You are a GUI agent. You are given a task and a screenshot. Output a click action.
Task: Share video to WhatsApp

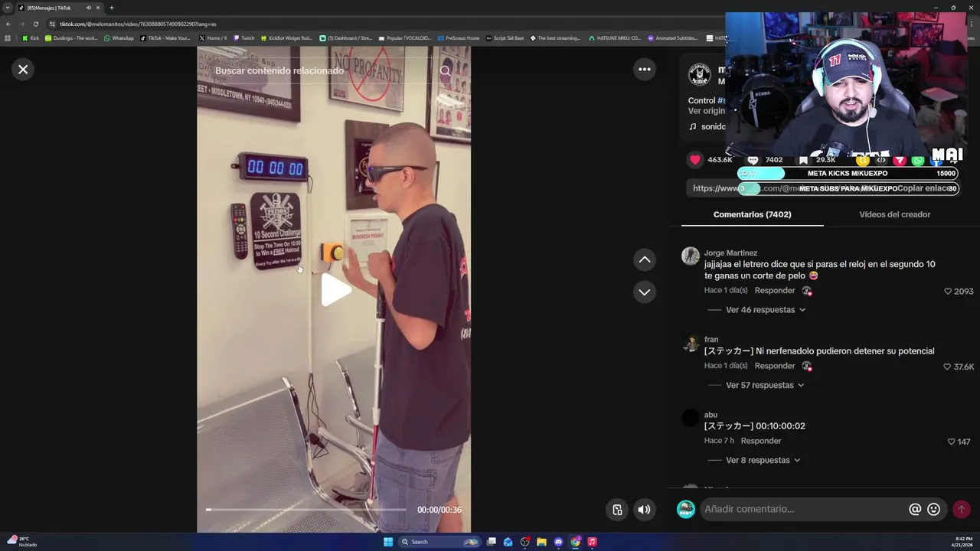(x=918, y=160)
